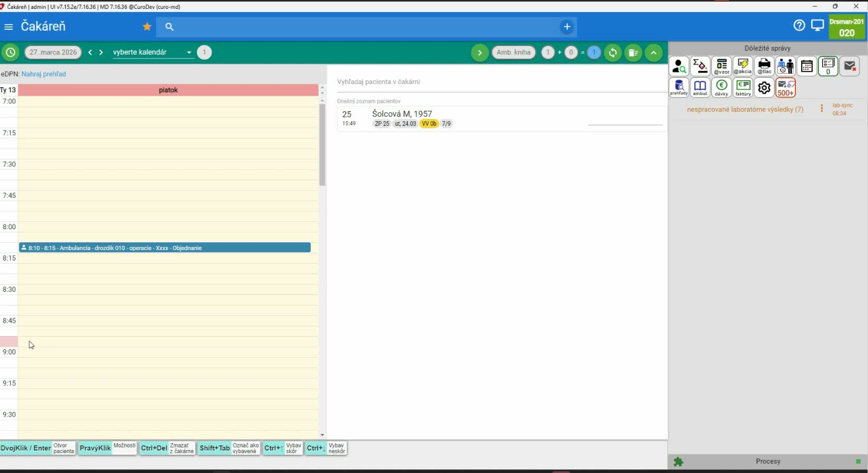
Task: Open the faktúry invoices icon
Action: click(x=743, y=88)
